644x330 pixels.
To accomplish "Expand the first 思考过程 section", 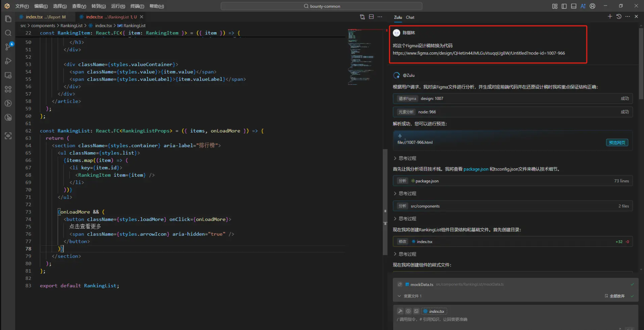I will coord(405,158).
